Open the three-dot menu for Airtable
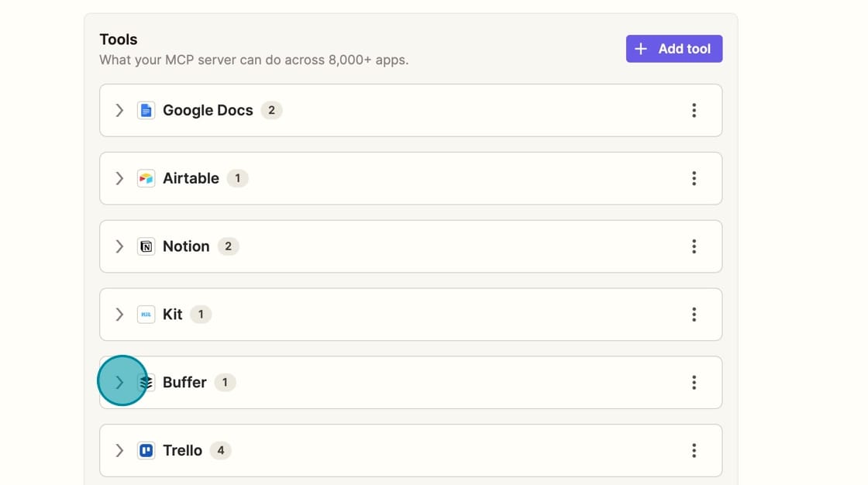Screen dimensions: 868x485 coord(694,178)
